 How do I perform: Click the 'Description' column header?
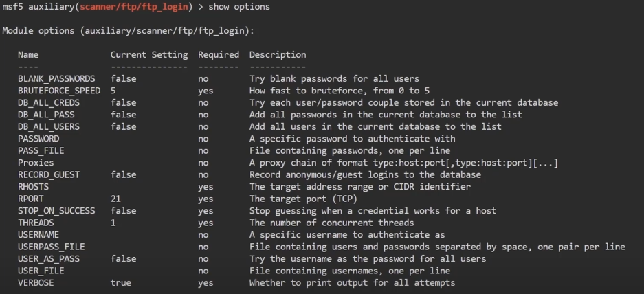[x=278, y=55]
